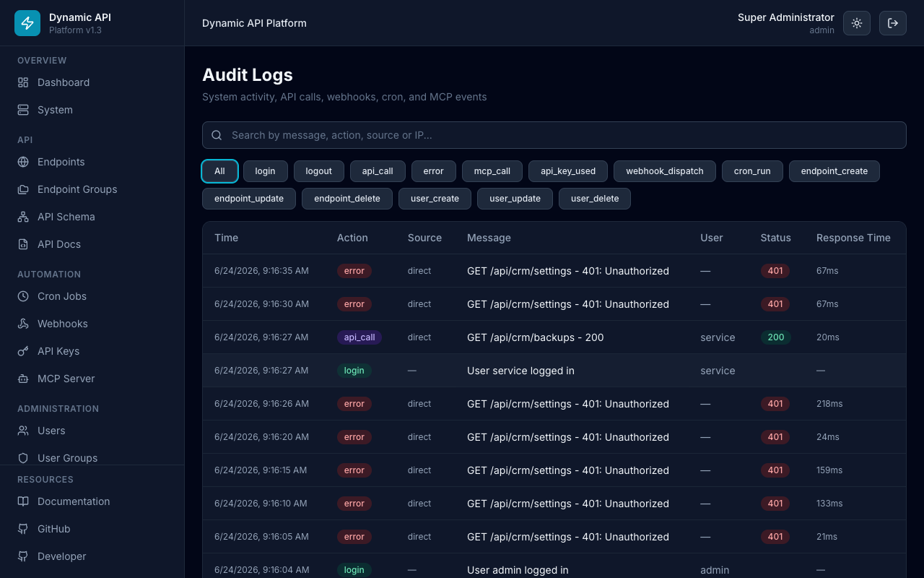
Task: Click the API Keys key icon
Action: [23, 351]
